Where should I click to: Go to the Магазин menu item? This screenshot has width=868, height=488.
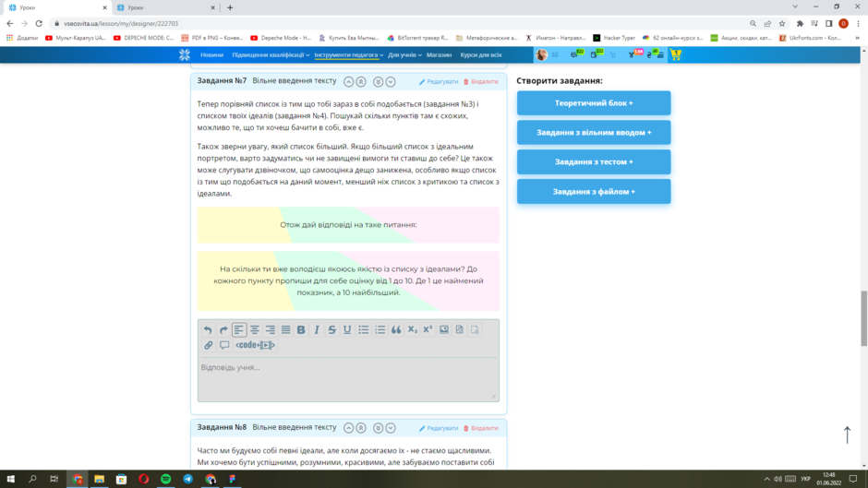tap(439, 55)
